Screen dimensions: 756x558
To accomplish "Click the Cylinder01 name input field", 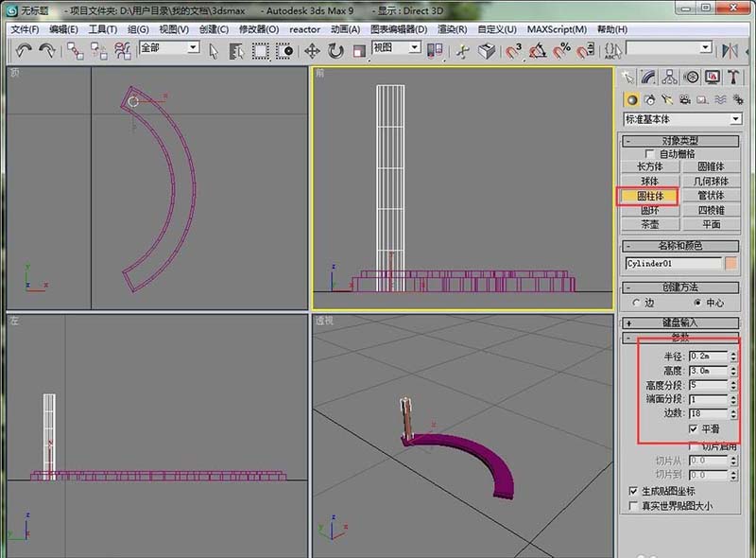I will coord(674,264).
